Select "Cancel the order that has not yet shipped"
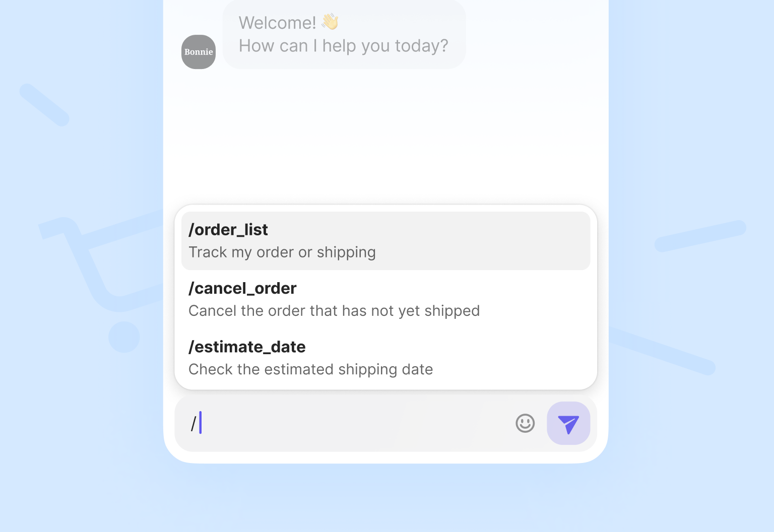Image resolution: width=774 pixels, height=532 pixels. [x=334, y=311]
